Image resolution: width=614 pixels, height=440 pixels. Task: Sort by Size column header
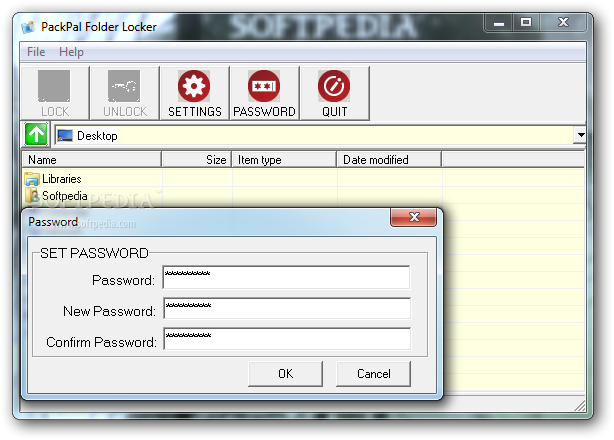(x=197, y=160)
